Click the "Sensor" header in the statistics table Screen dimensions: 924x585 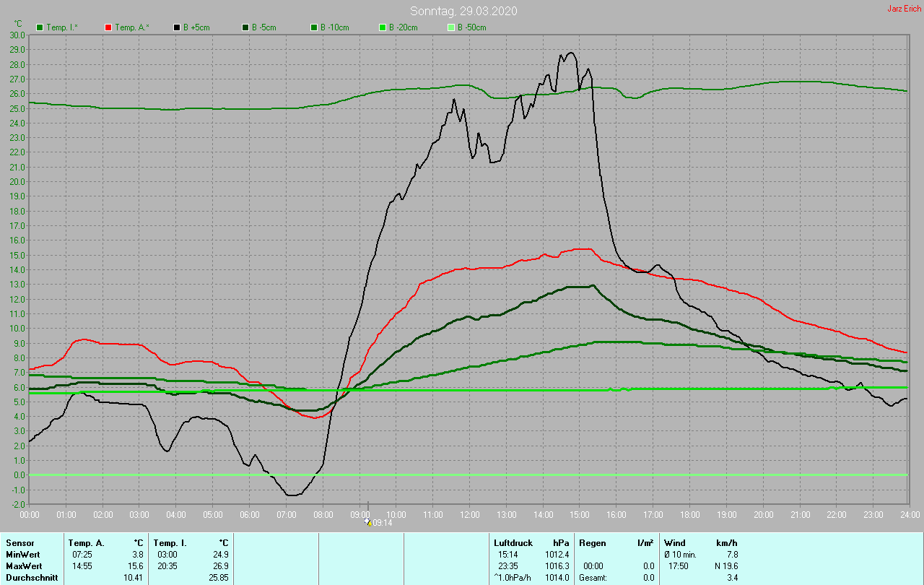pyautogui.click(x=20, y=543)
